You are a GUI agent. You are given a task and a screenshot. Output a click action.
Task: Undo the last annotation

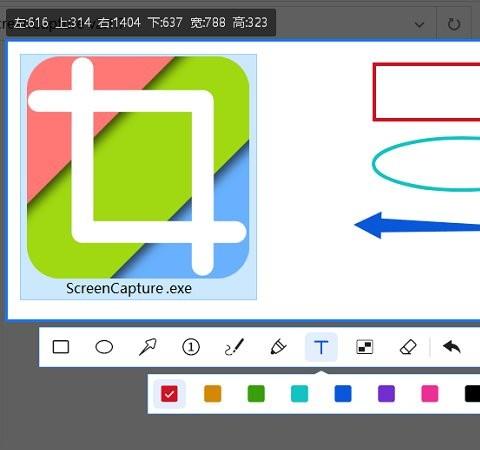(452, 347)
